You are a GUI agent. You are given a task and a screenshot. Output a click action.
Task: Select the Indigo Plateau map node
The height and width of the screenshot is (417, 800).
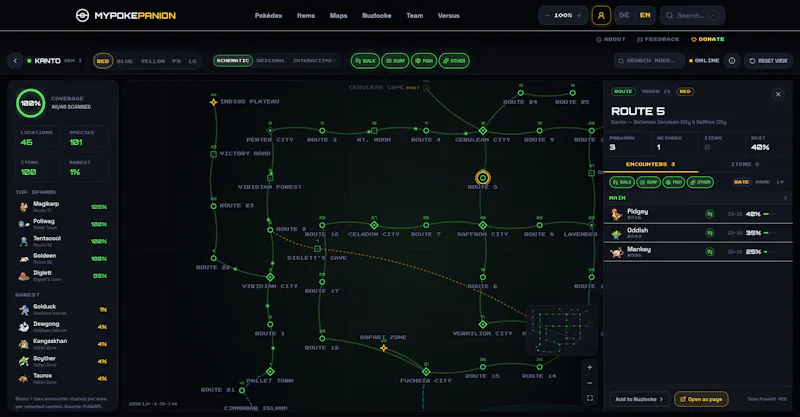[213, 102]
